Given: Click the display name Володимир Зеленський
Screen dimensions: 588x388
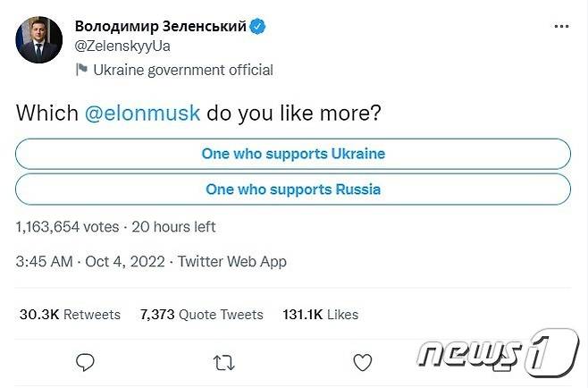Looking at the screenshot, I should tap(161, 27).
